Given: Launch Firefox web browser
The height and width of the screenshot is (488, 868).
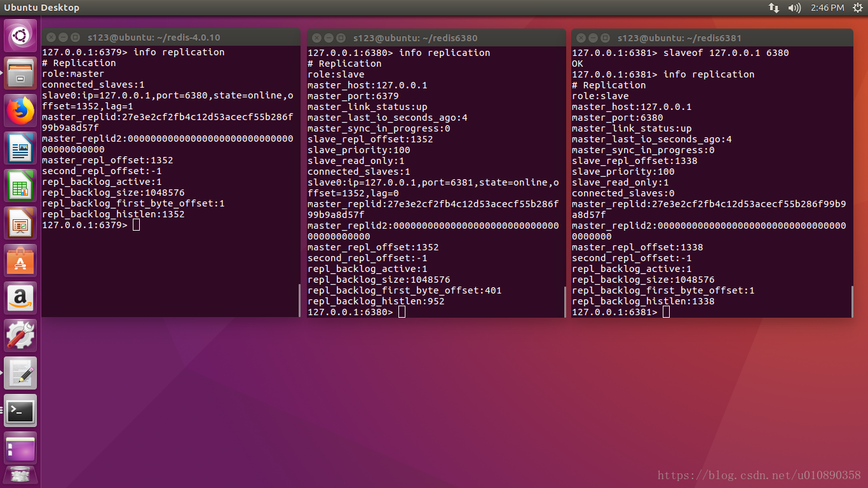Looking at the screenshot, I should pos(20,111).
